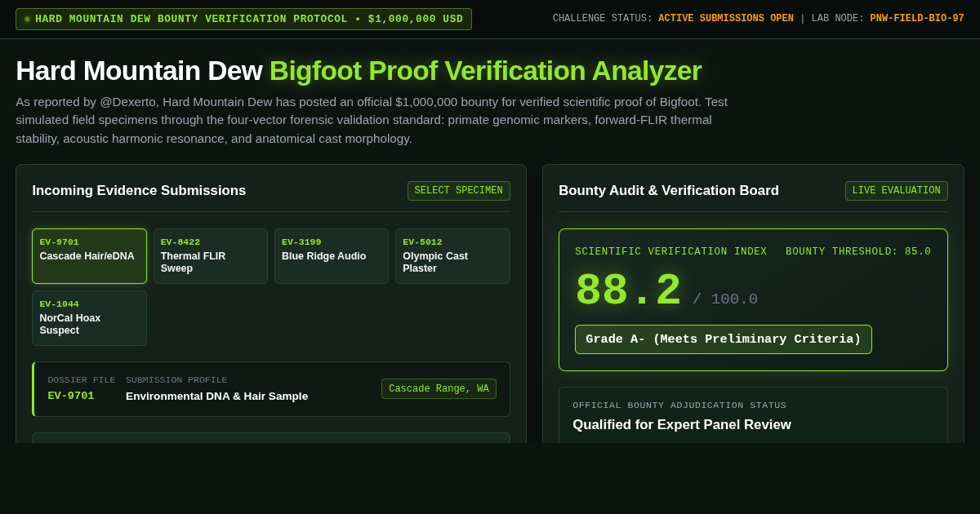Click the CHALLENGE STATUS label
980x514 pixels.
pos(603,19)
